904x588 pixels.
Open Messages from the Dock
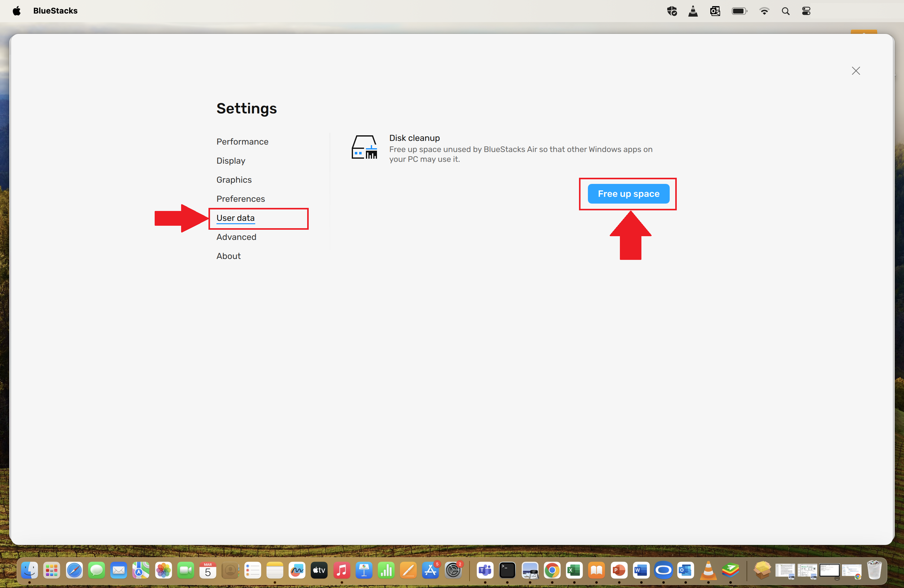pos(97,570)
